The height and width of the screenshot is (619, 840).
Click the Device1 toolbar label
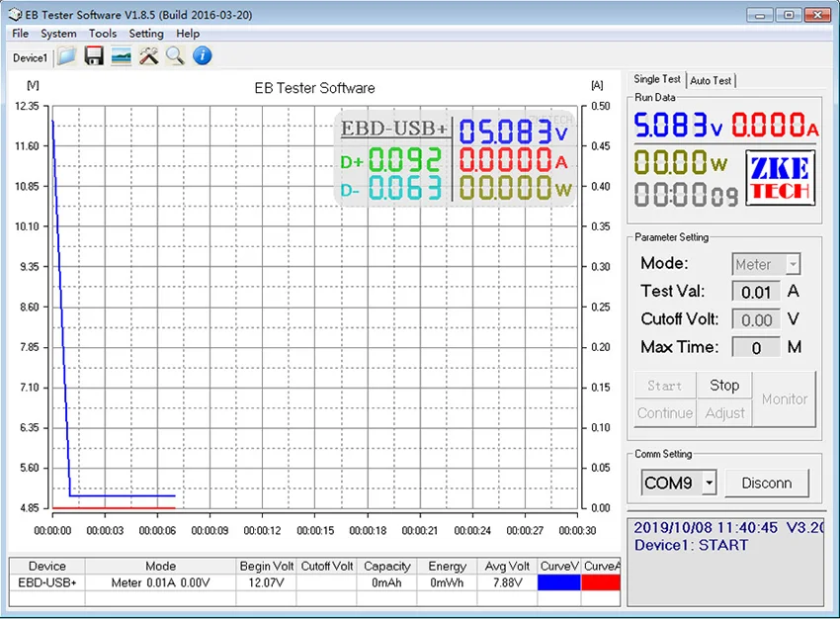30,57
